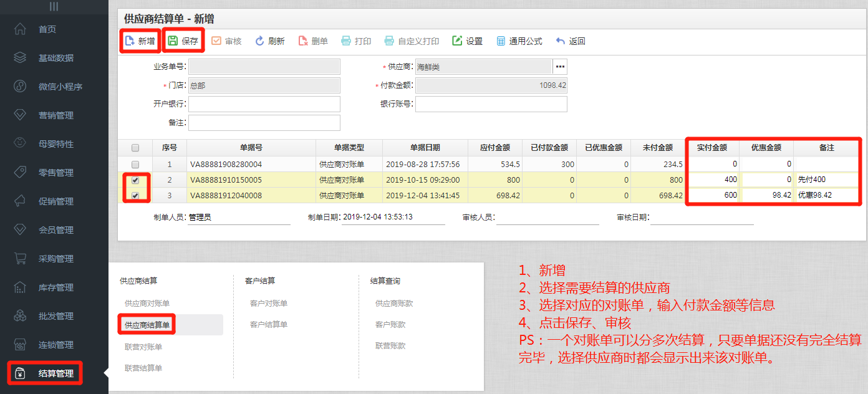
Task: Click the 供应商 field showing 海鲜类
Action: pyautogui.click(x=484, y=67)
